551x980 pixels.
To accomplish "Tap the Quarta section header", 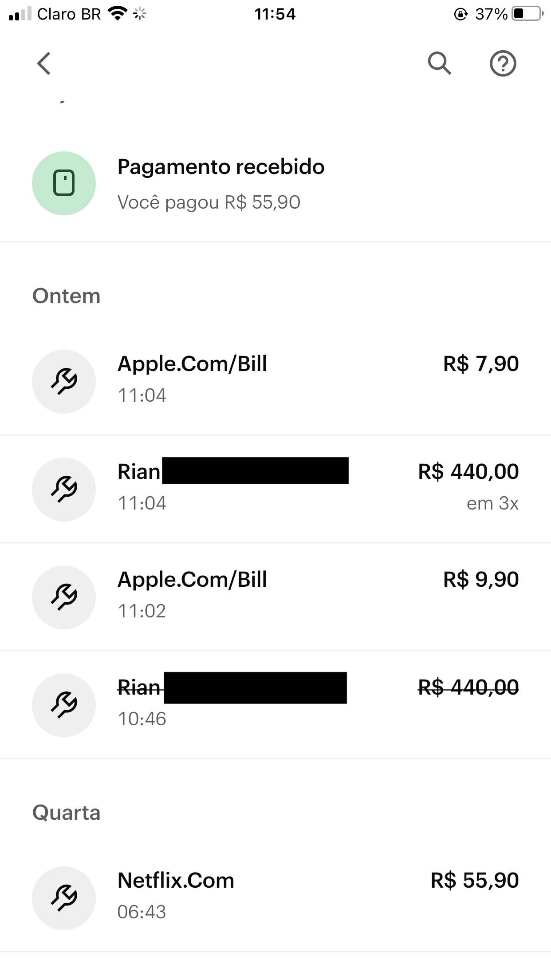I will click(x=67, y=813).
